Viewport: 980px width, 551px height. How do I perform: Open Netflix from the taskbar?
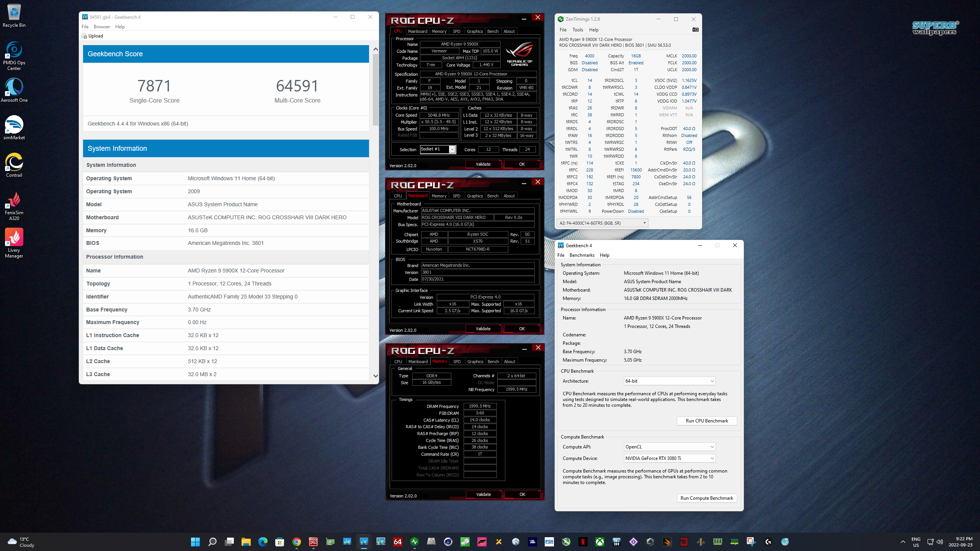tap(583, 541)
